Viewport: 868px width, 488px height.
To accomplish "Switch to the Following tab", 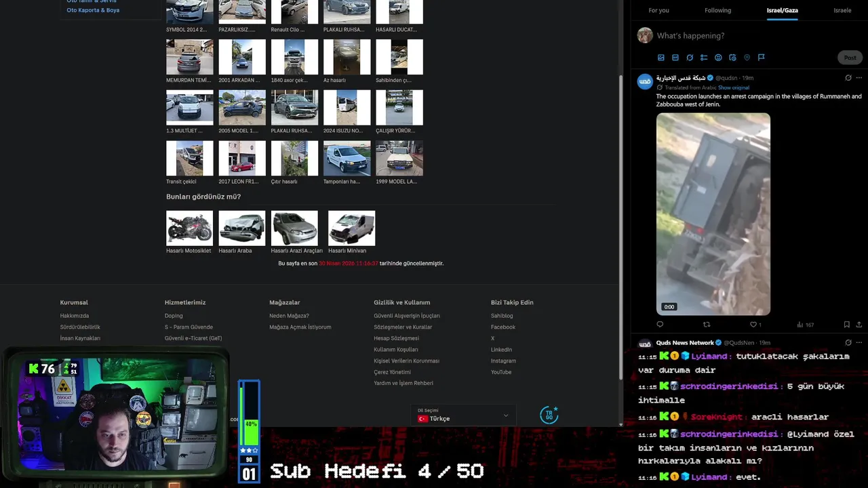I will click(717, 10).
